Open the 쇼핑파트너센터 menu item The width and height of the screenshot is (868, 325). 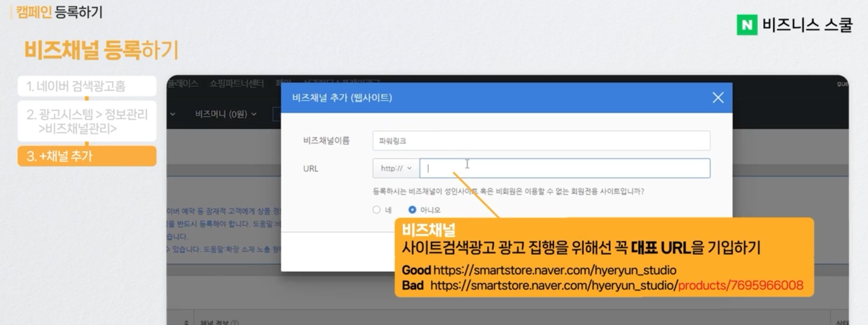[236, 83]
